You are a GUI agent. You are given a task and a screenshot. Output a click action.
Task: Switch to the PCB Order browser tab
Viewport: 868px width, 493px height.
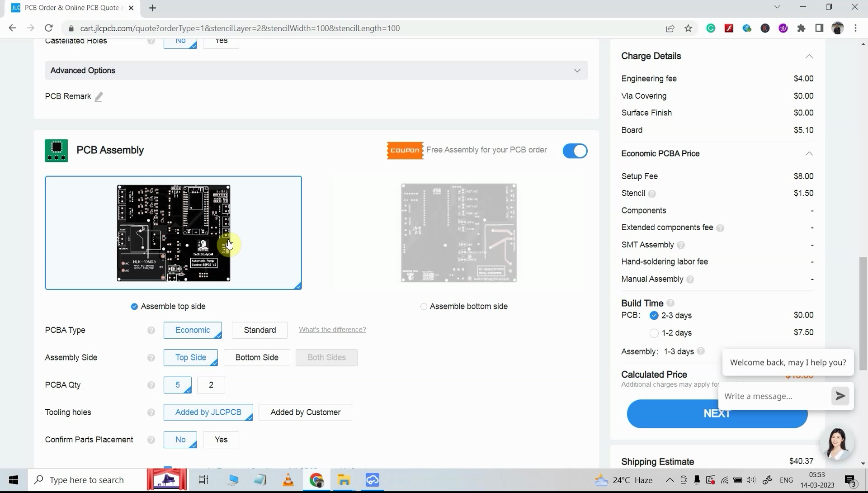[x=72, y=8]
